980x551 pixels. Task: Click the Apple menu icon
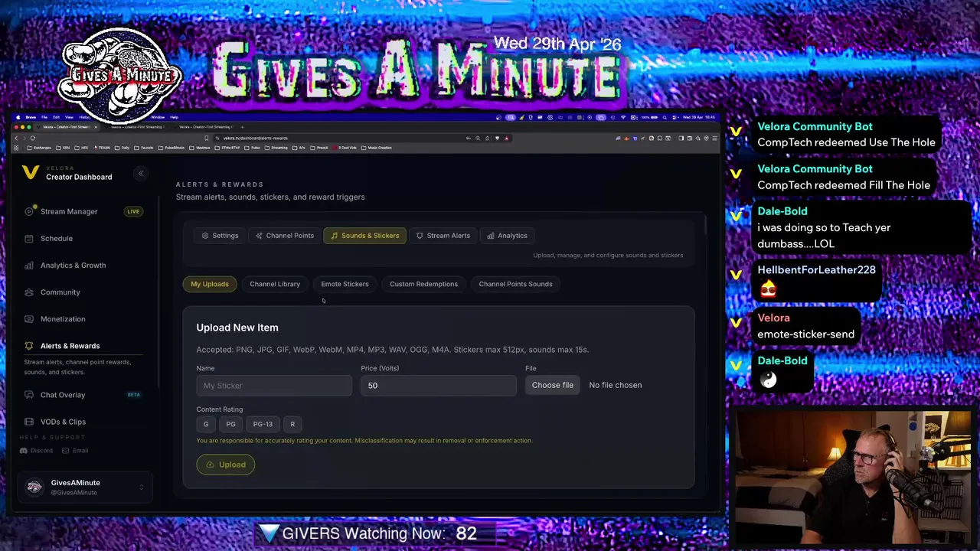tap(18, 117)
